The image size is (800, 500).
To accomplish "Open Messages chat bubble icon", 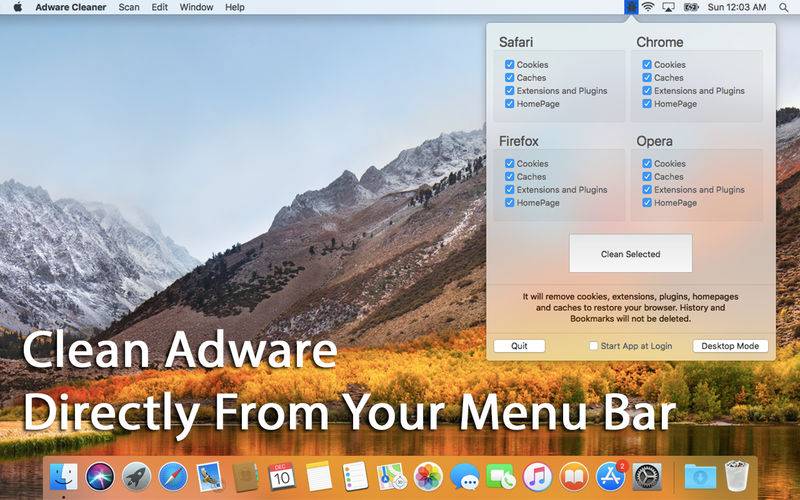I will point(465,477).
